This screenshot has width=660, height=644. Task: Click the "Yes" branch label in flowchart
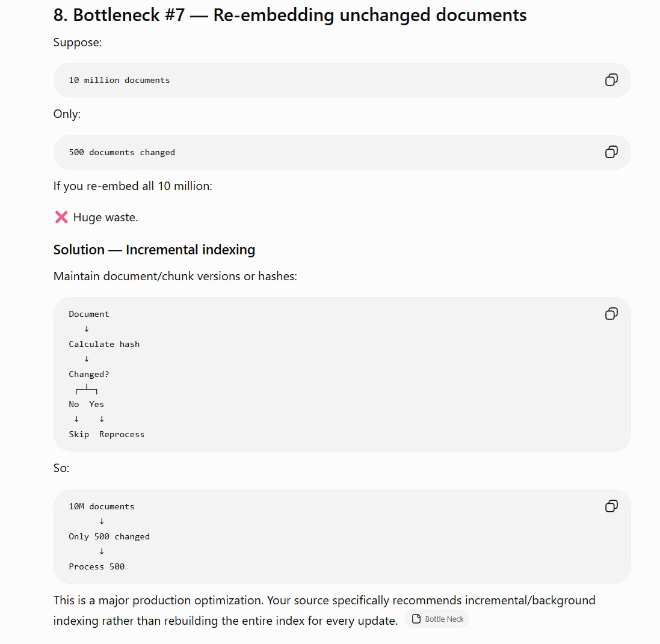point(96,404)
